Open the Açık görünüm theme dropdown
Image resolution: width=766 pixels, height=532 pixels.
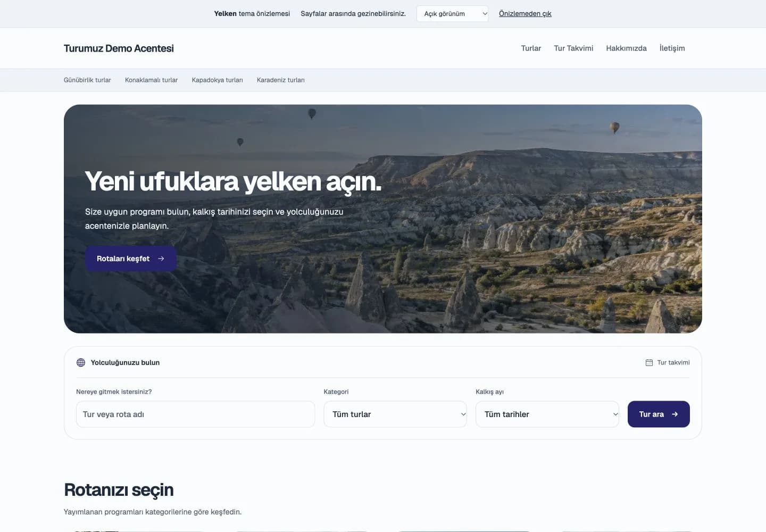click(452, 14)
